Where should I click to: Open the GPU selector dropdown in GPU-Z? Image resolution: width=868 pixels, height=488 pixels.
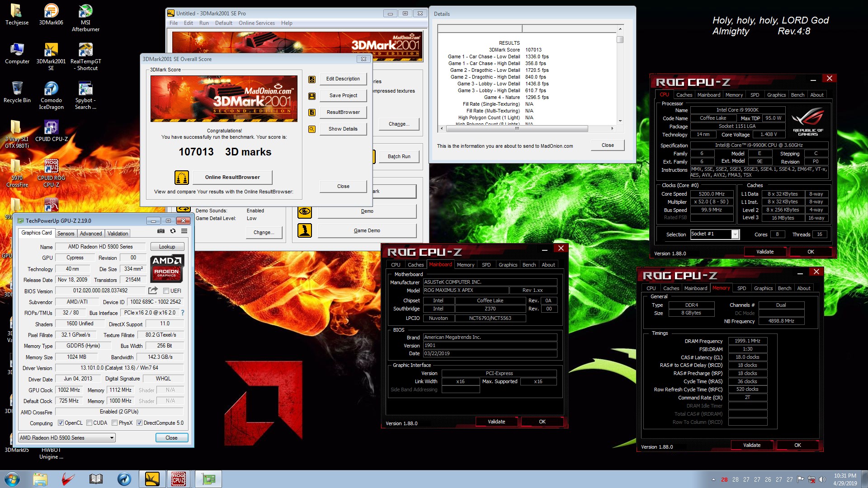(x=67, y=437)
